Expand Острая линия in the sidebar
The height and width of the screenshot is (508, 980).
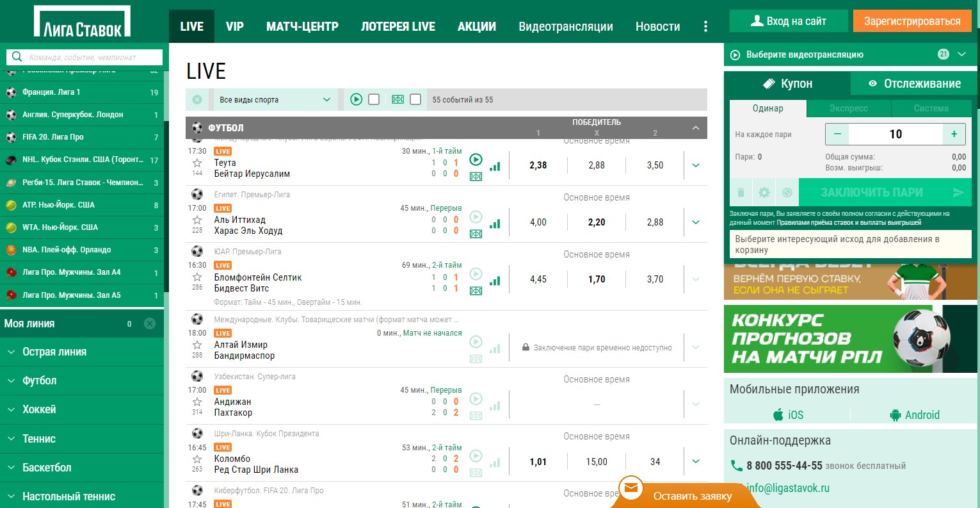click(x=82, y=352)
